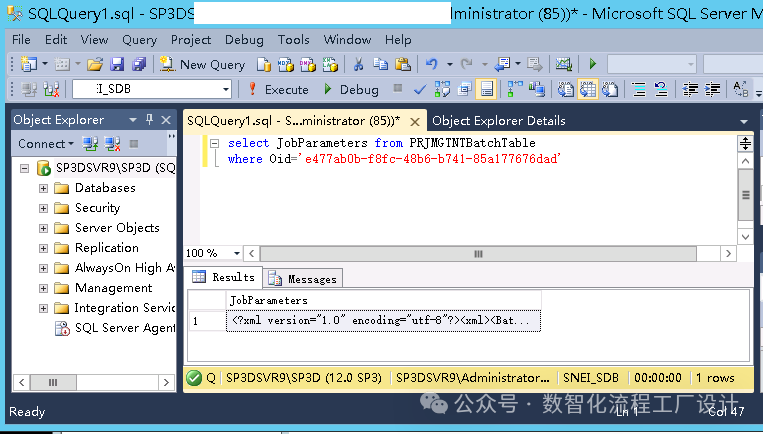The image size is (763, 434).
Task: Toggle Include Actual Execution Plan
Action: coord(515,90)
